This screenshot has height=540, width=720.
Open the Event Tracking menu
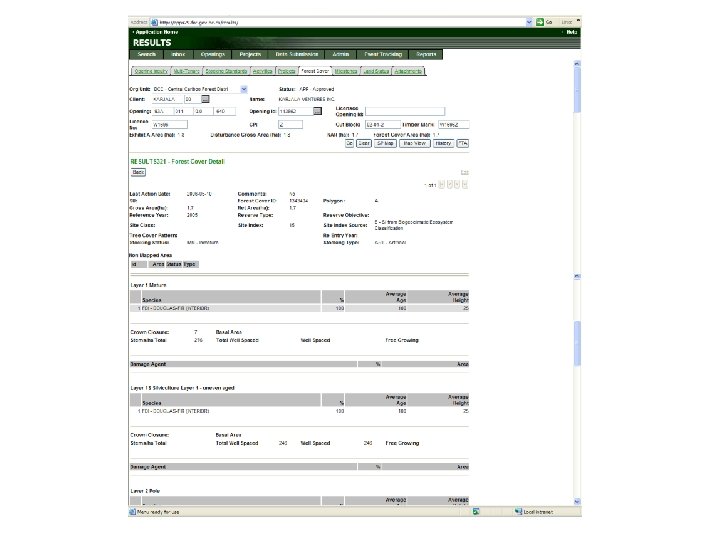pos(383,54)
